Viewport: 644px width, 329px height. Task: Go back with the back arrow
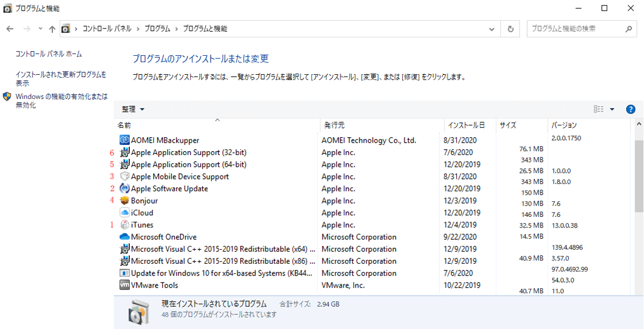[10, 29]
